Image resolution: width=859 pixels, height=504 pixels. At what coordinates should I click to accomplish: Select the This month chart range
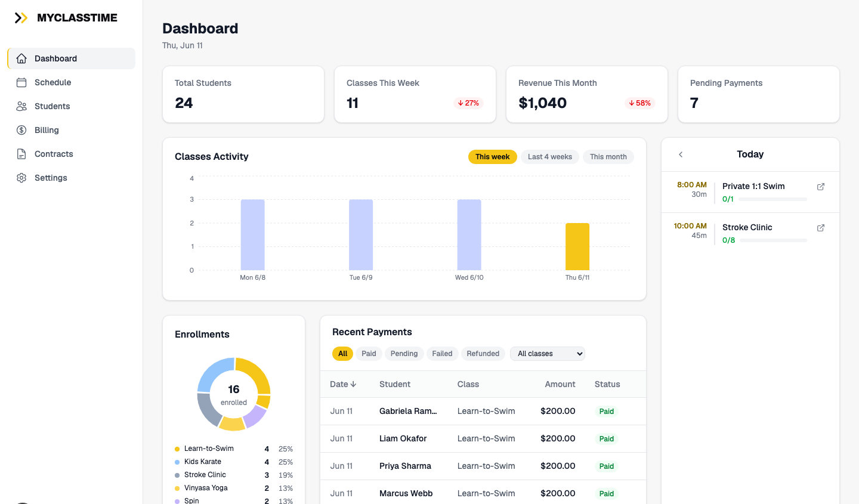pyautogui.click(x=608, y=157)
